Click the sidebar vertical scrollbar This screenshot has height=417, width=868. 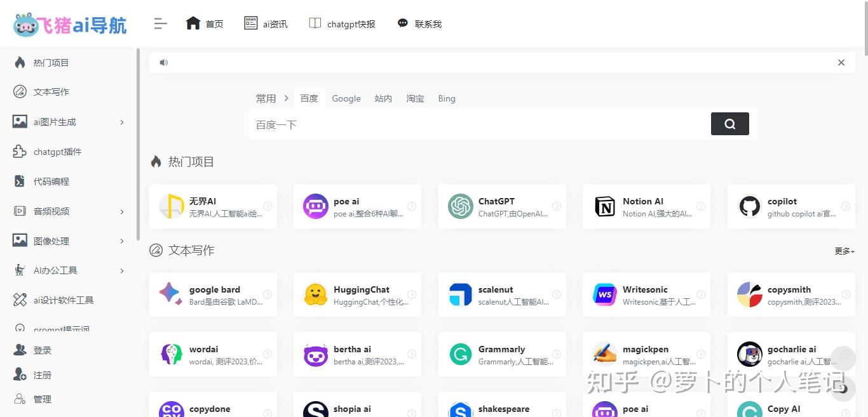(138, 145)
